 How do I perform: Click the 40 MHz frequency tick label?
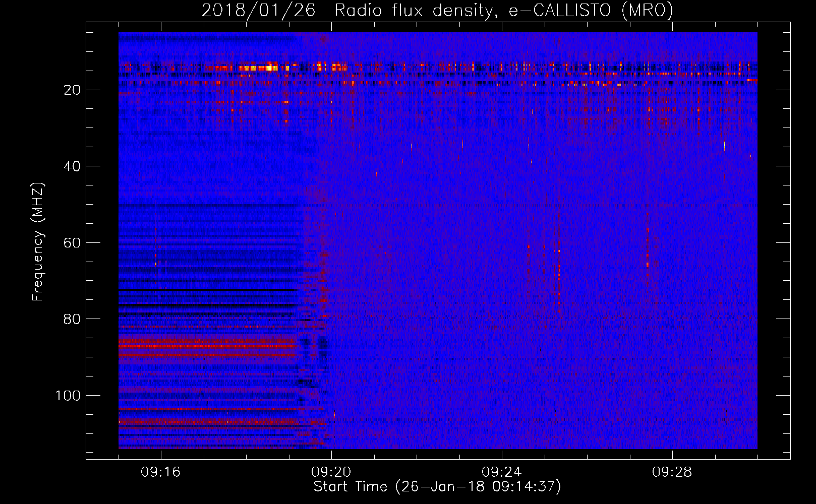click(x=72, y=166)
